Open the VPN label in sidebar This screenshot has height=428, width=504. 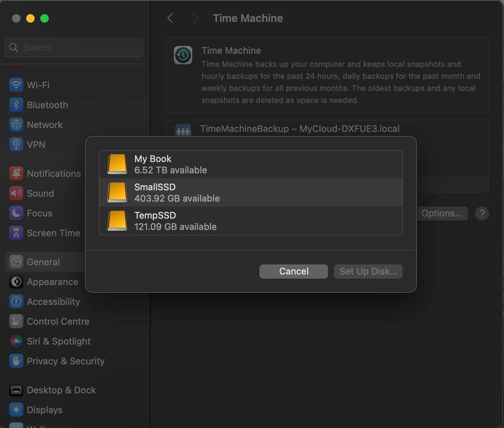[x=36, y=145]
